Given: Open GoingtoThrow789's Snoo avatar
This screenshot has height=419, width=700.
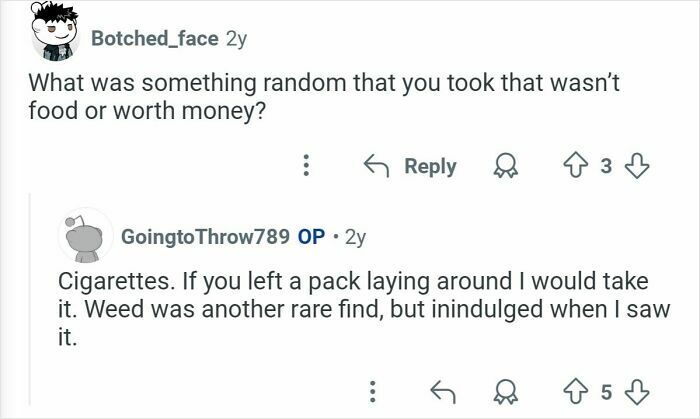Looking at the screenshot, I should pos(88,236).
